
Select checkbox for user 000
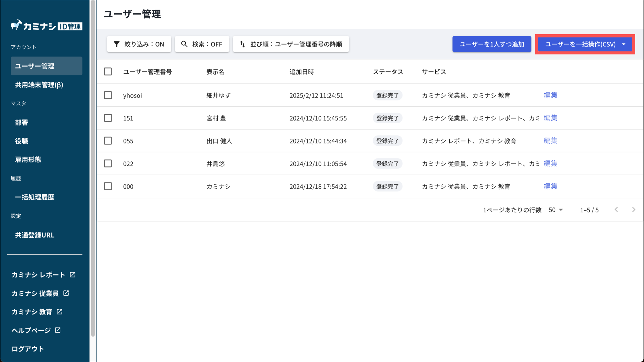[108, 186]
